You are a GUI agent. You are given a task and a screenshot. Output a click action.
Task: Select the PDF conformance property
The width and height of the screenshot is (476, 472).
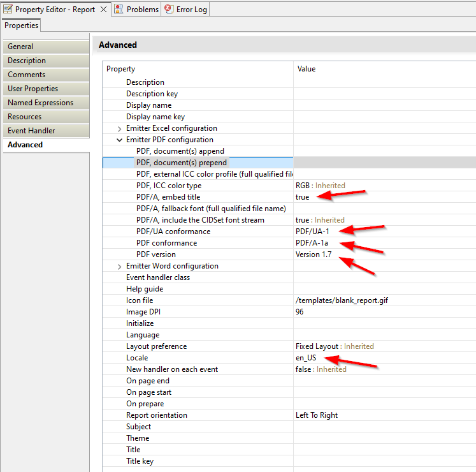coord(166,243)
